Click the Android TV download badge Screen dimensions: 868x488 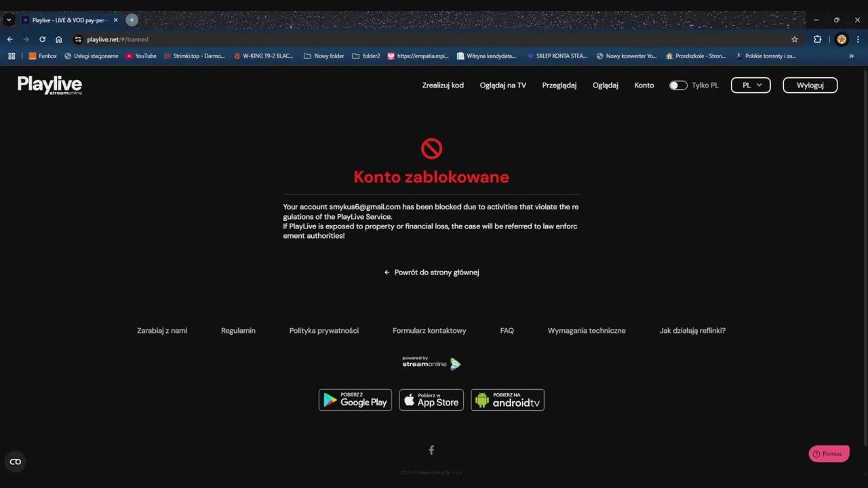coord(507,400)
